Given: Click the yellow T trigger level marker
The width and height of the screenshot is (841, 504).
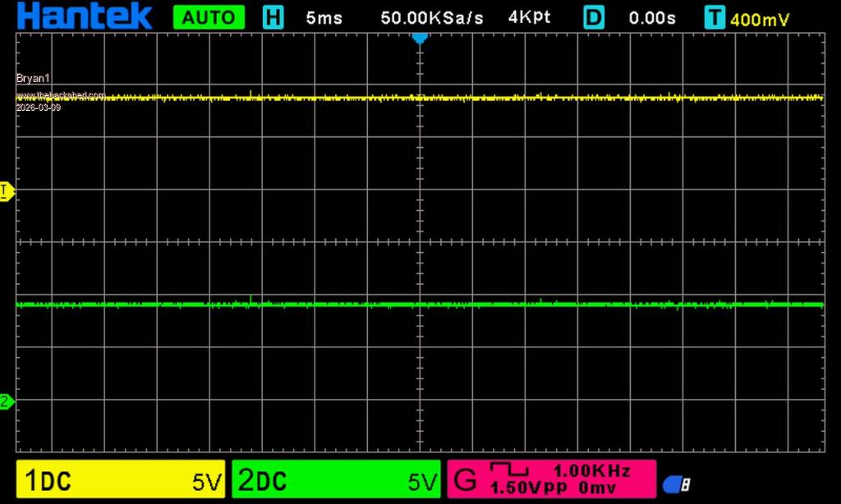Looking at the screenshot, I should 5,191.
